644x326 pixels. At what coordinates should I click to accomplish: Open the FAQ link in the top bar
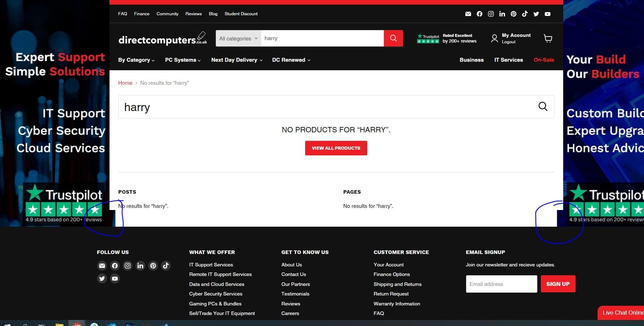coord(123,14)
